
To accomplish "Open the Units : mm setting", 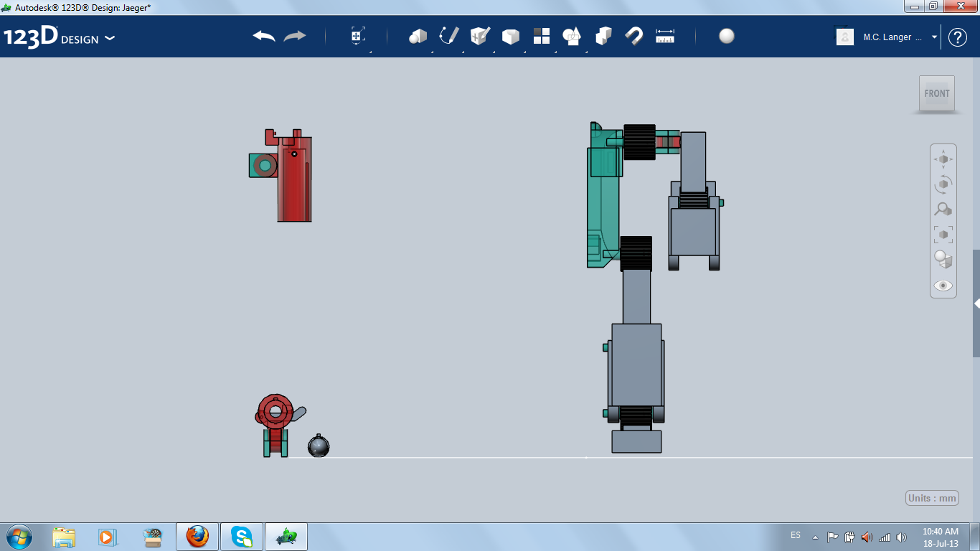I will pos(933,499).
